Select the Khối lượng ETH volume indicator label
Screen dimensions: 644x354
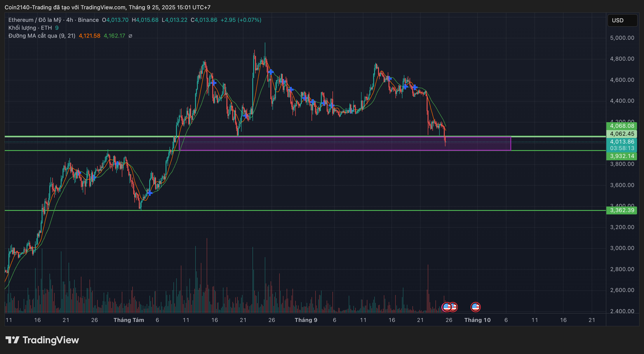click(x=30, y=28)
